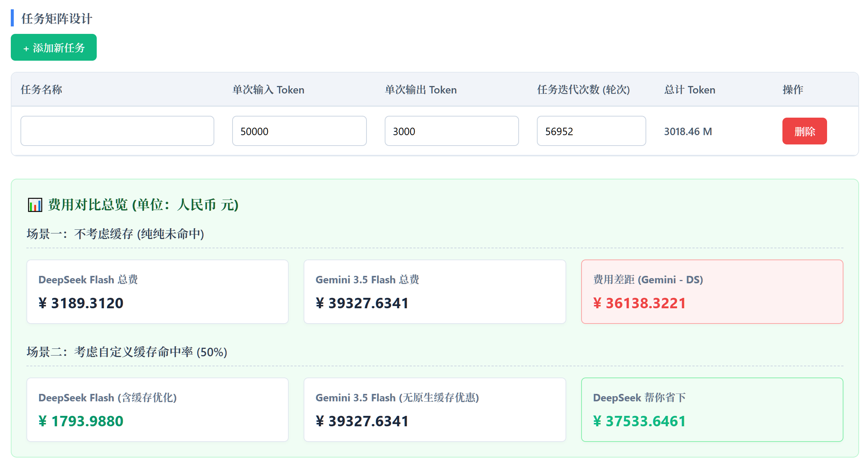Screen dimensions: 868x465
Task: Click the 添加新任务 button
Action: pos(54,47)
